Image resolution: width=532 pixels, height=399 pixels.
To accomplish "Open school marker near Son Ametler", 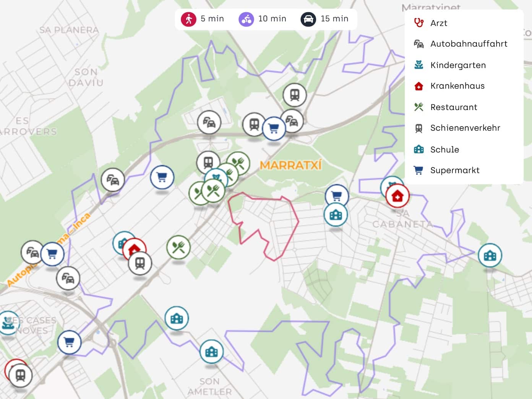I will tap(211, 352).
